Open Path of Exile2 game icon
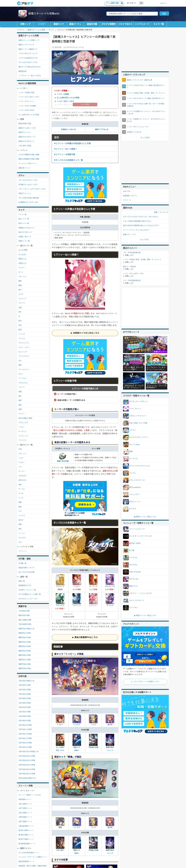Screen dimensions: 186x868 126,572
